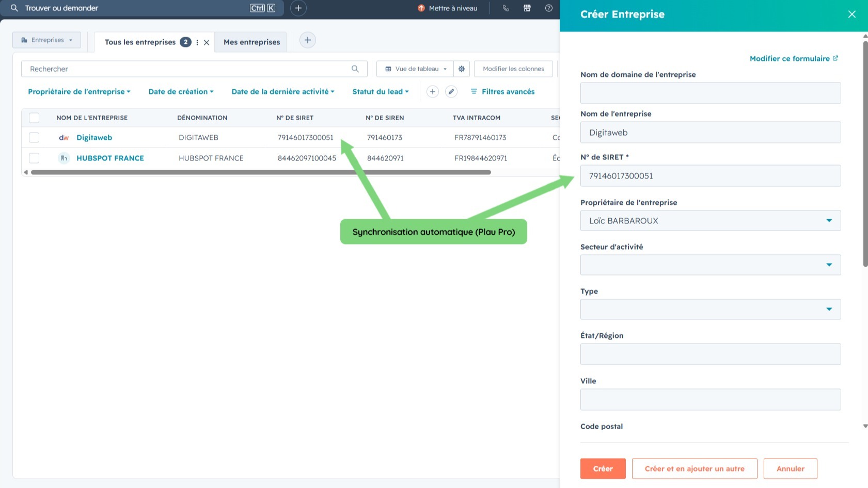Screen dimensions: 868x488
Task: Click SIREN cell 844620971
Action: tap(385, 158)
